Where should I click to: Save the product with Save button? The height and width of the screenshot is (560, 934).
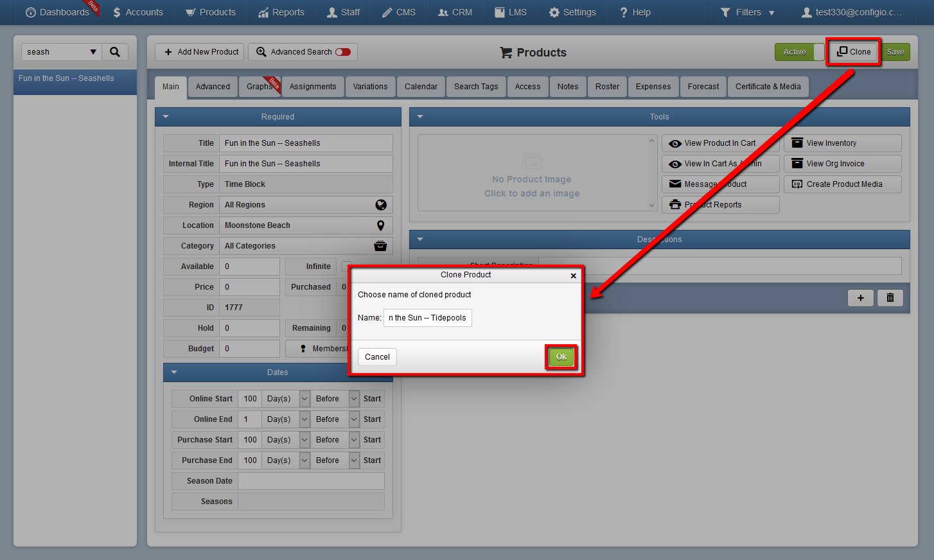coord(895,52)
